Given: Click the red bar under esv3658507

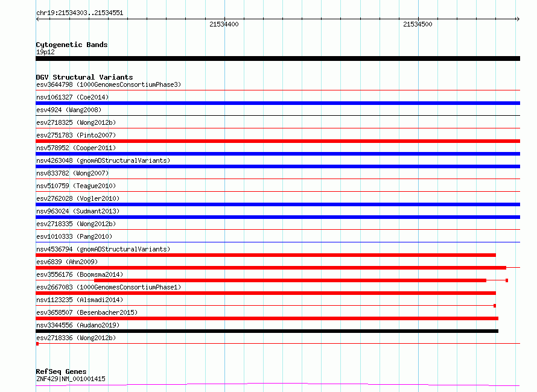Looking at the screenshot, I should click(267, 318).
